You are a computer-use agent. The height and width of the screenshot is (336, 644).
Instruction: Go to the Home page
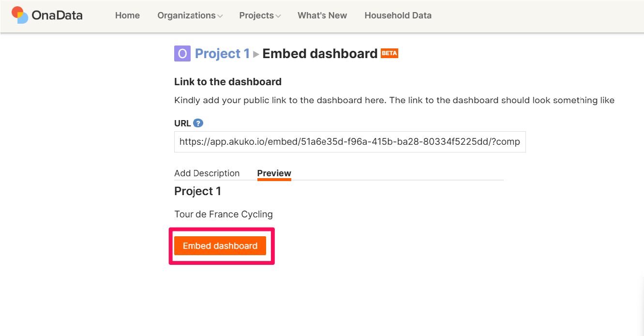pos(127,15)
